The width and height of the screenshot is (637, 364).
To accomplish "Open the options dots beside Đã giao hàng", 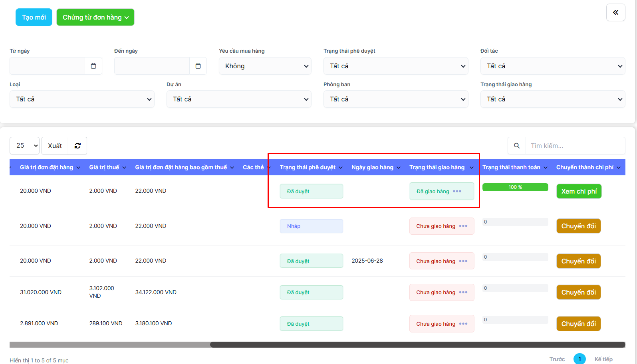I will (x=457, y=191).
